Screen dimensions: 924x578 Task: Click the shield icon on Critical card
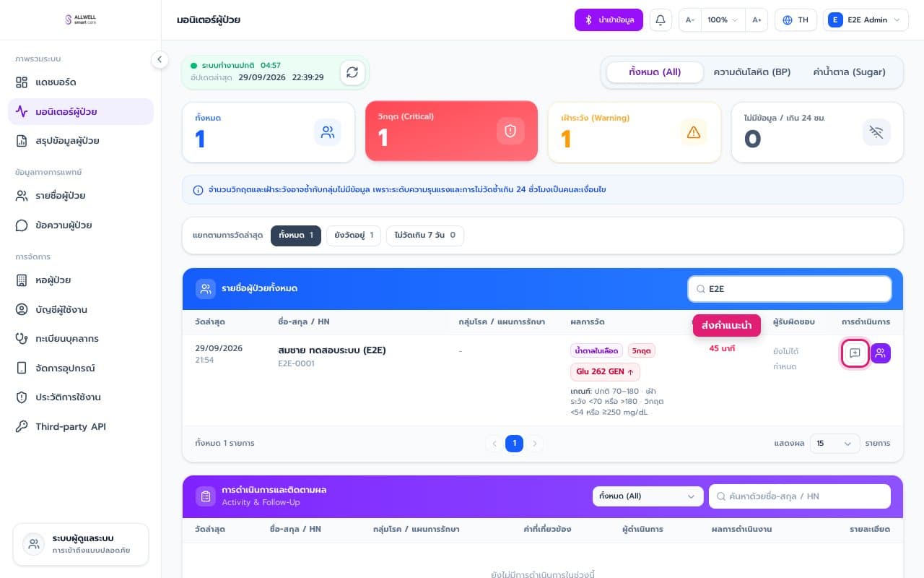(x=510, y=131)
